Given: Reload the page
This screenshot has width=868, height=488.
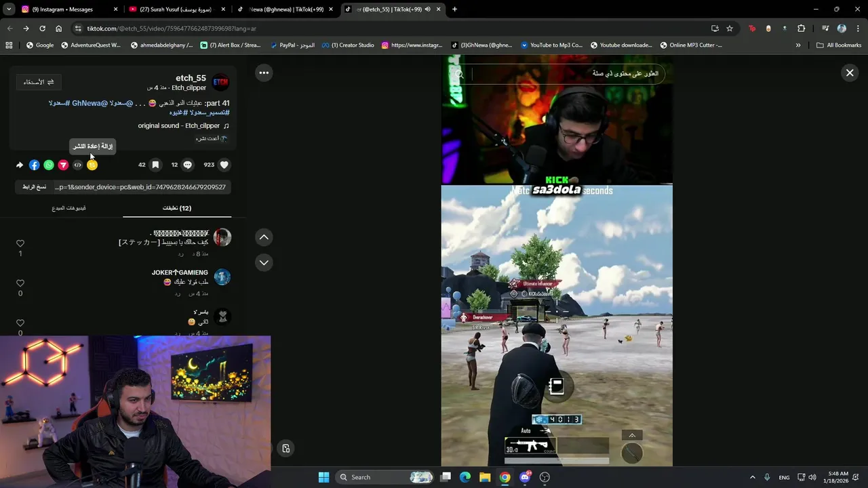Looking at the screenshot, I should pyautogui.click(x=42, y=28).
